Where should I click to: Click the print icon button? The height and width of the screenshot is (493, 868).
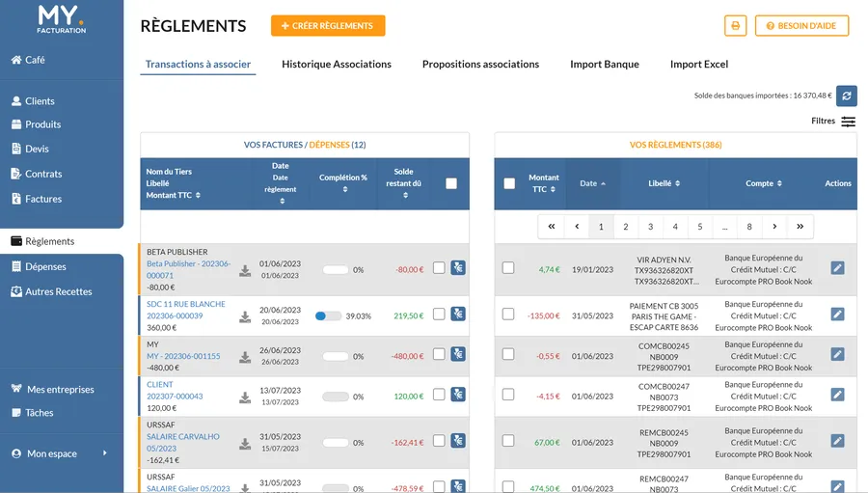point(735,26)
